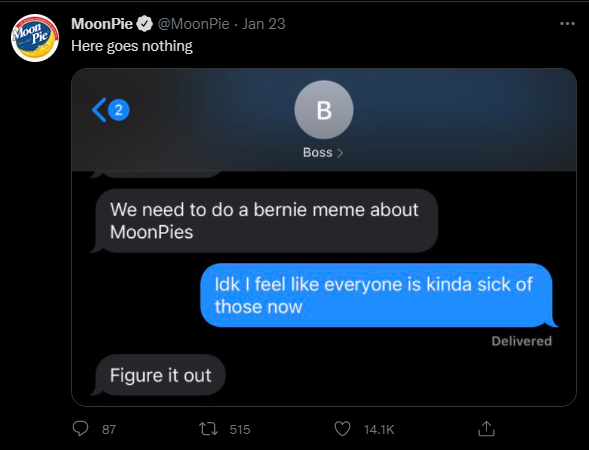Open the tweet's three-dot more menu
Image resolution: width=589 pixels, height=450 pixels.
[567, 24]
